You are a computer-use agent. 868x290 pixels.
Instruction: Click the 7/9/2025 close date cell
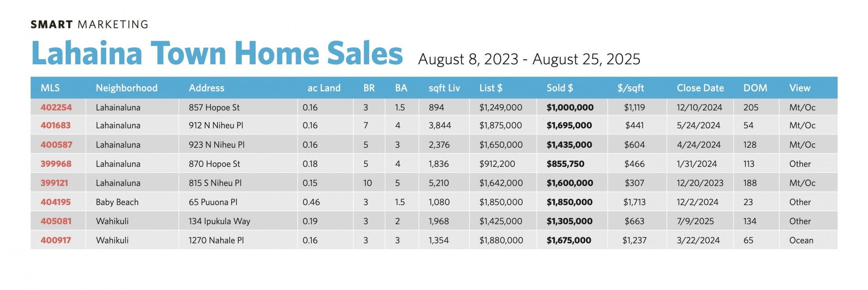click(695, 221)
